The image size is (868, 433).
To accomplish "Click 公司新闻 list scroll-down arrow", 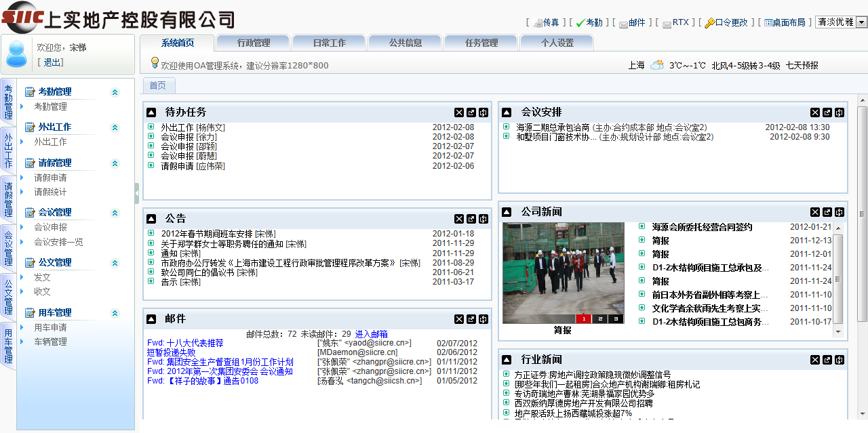I will pyautogui.click(x=838, y=333).
